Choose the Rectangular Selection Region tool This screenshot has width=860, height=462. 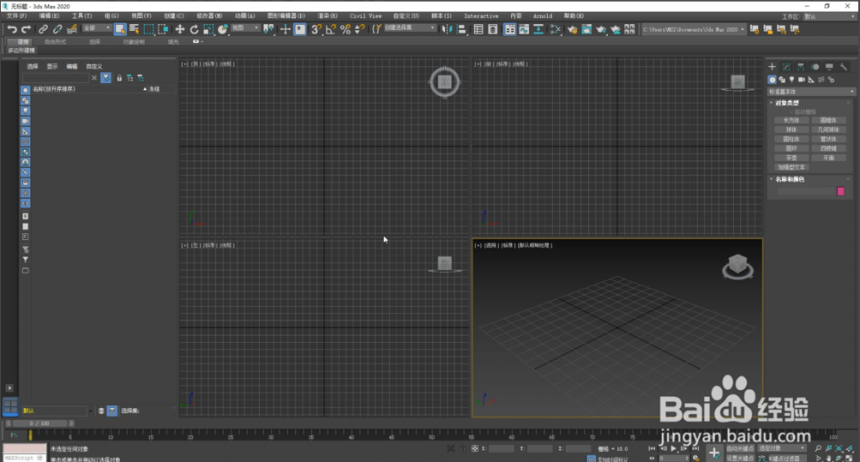click(149, 29)
